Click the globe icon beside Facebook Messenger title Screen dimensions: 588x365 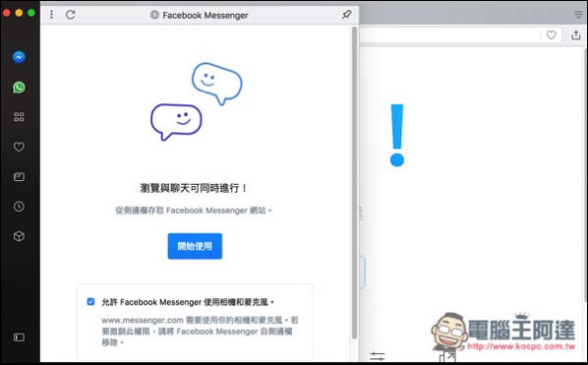[x=154, y=15]
